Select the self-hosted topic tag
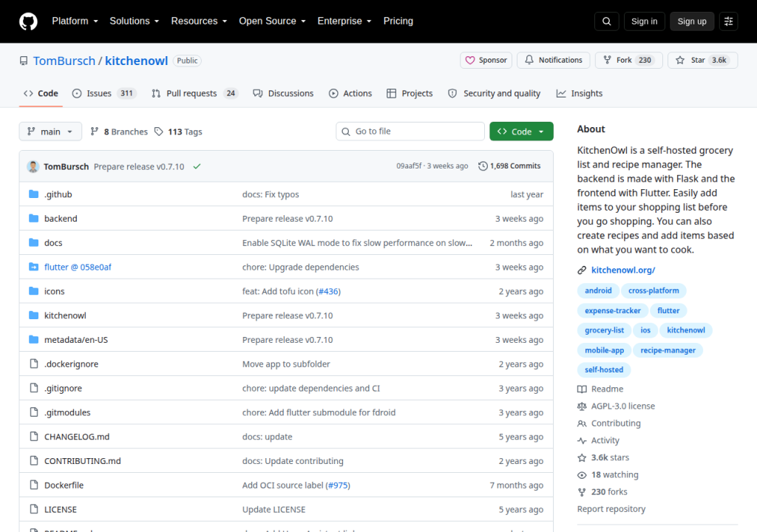Viewport: 757px width, 532px height. [604, 369]
